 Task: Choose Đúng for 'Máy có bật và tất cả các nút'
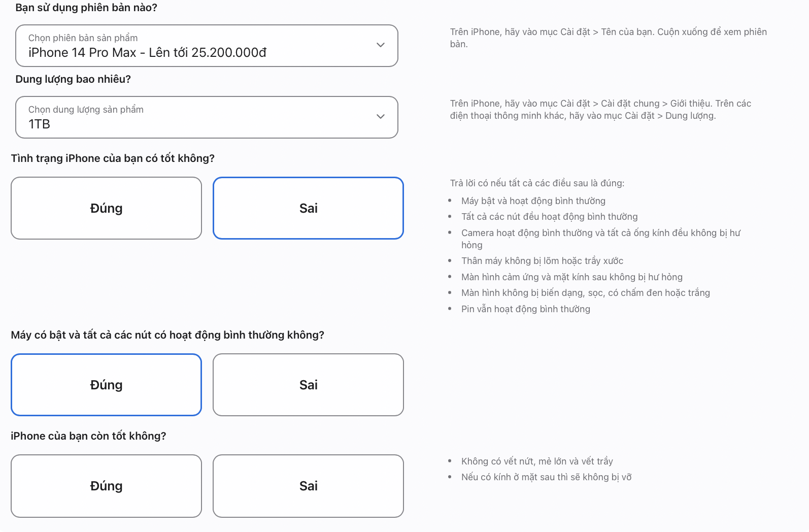coord(106,385)
